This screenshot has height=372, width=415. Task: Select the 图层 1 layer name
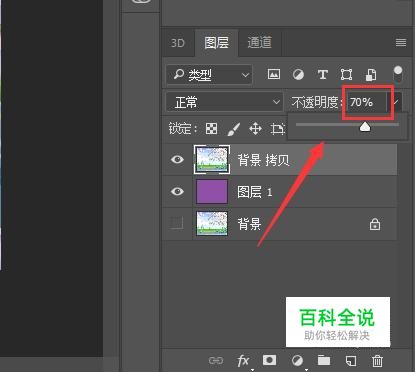point(255,192)
